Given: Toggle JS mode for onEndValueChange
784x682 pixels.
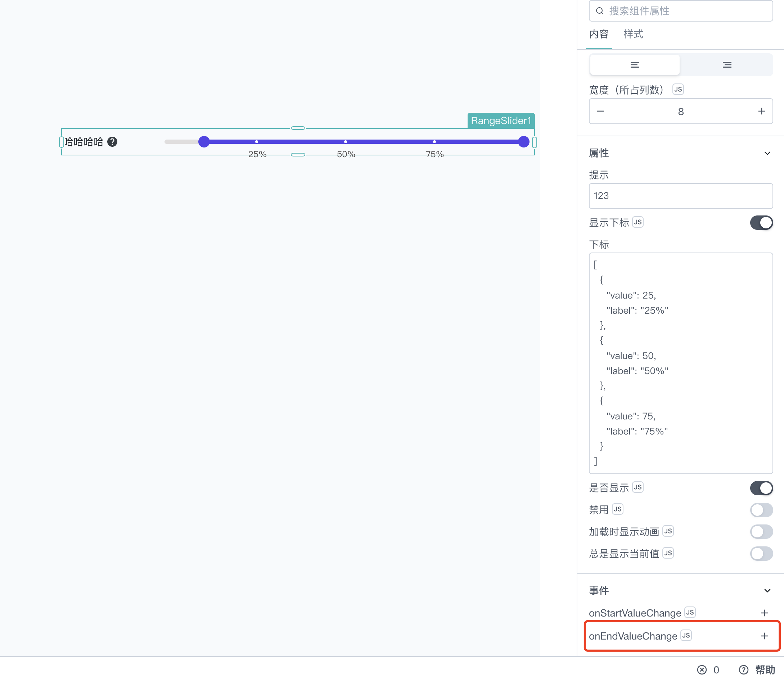Looking at the screenshot, I should click(x=686, y=635).
